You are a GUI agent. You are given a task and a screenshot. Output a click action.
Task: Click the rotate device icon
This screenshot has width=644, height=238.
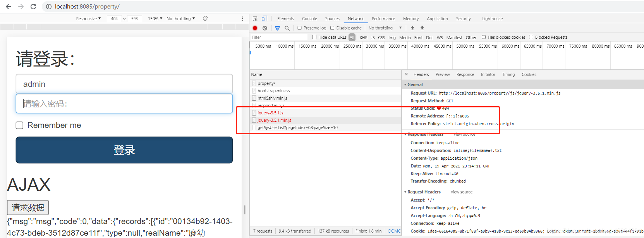coord(205,19)
